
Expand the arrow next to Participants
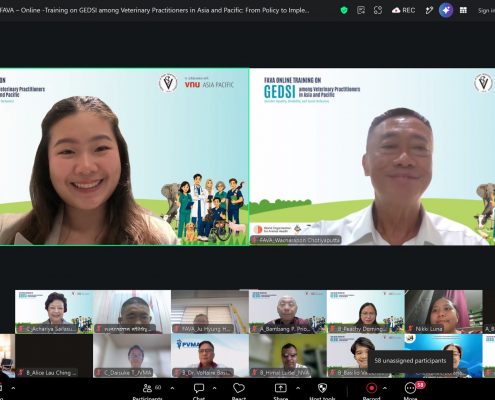coord(172,388)
